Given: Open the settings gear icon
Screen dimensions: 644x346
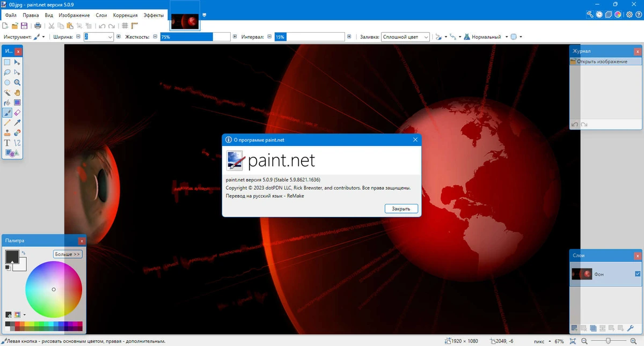Looking at the screenshot, I should (x=630, y=14).
